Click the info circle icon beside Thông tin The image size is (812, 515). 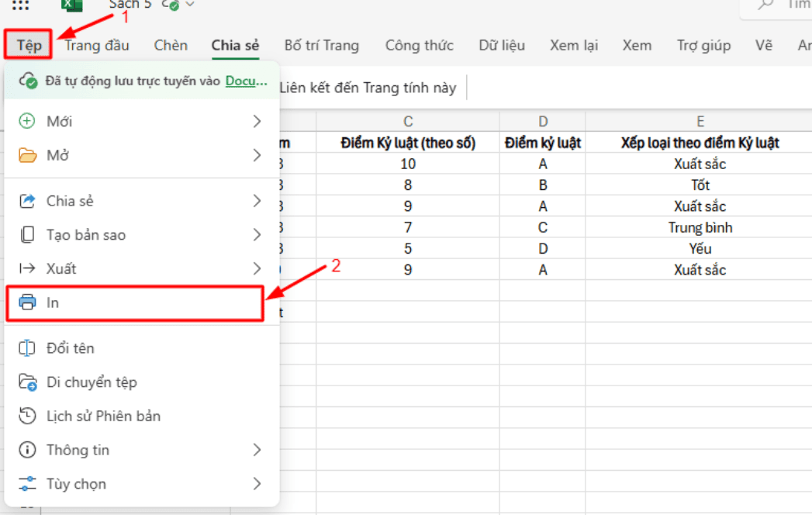27,450
